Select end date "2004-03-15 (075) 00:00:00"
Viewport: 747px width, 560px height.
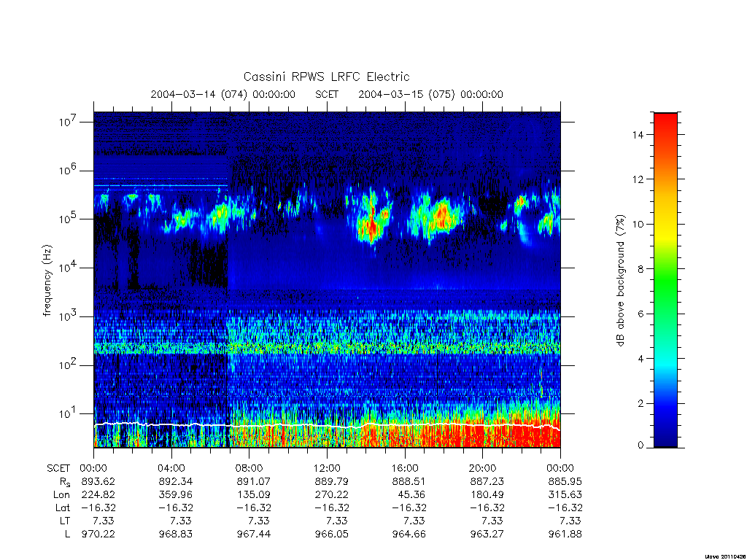(x=430, y=94)
